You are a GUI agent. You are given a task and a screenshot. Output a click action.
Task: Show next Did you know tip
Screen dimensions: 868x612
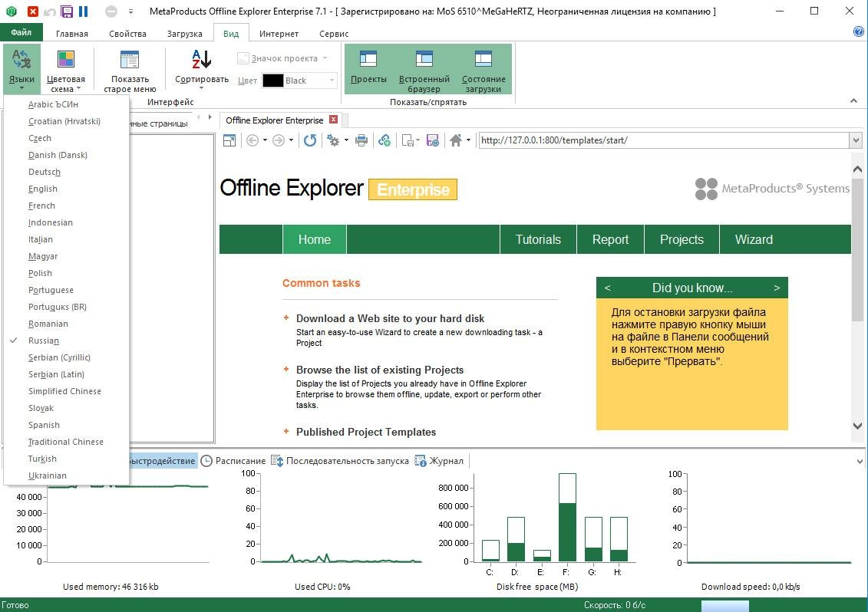coord(777,288)
